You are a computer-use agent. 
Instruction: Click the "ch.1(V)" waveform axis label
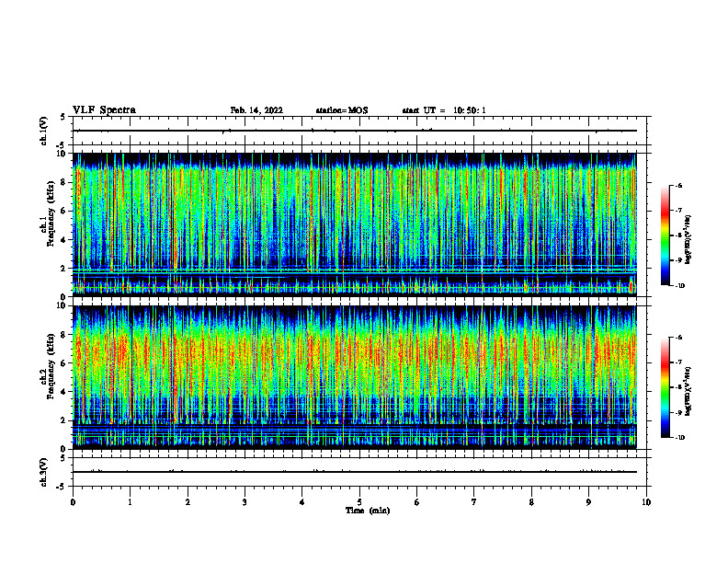[43, 131]
